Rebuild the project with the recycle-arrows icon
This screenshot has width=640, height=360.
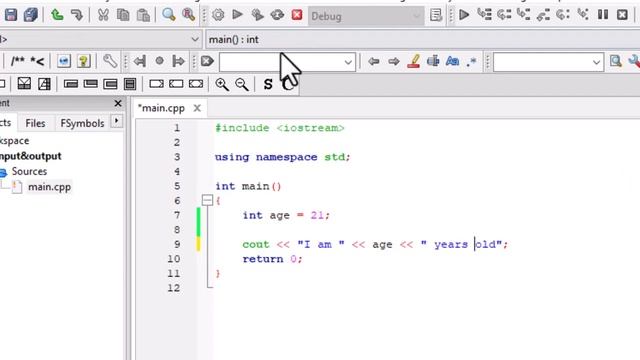[x=277, y=15]
